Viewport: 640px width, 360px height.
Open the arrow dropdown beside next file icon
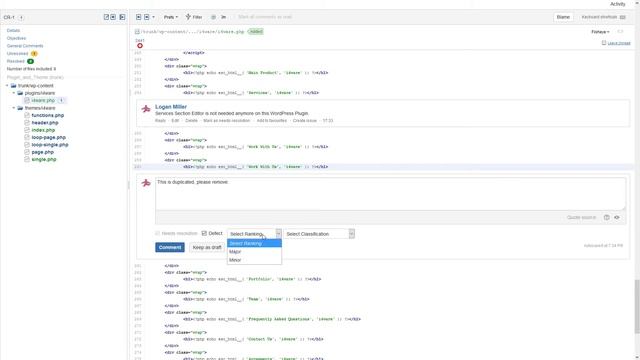pos(153,17)
